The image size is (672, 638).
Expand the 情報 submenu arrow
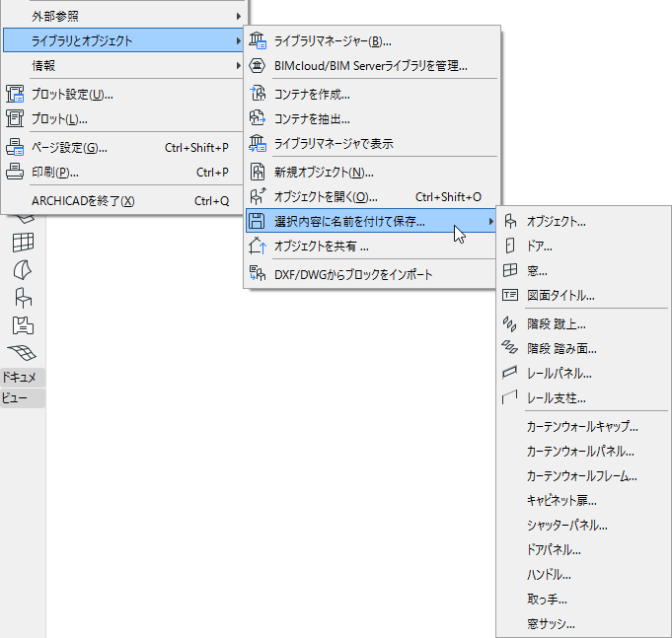point(239,65)
